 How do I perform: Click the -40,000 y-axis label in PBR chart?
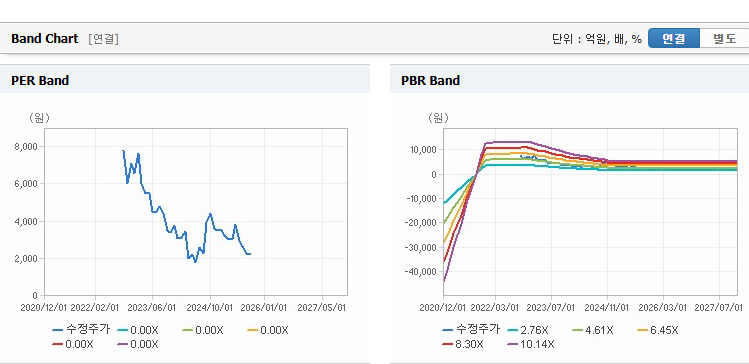click(x=422, y=271)
